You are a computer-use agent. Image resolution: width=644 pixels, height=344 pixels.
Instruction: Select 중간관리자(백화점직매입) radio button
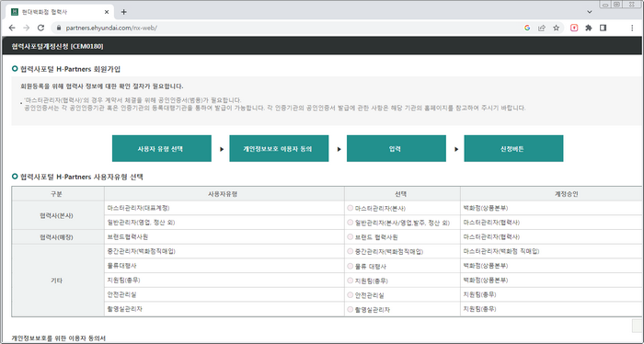[x=350, y=251]
